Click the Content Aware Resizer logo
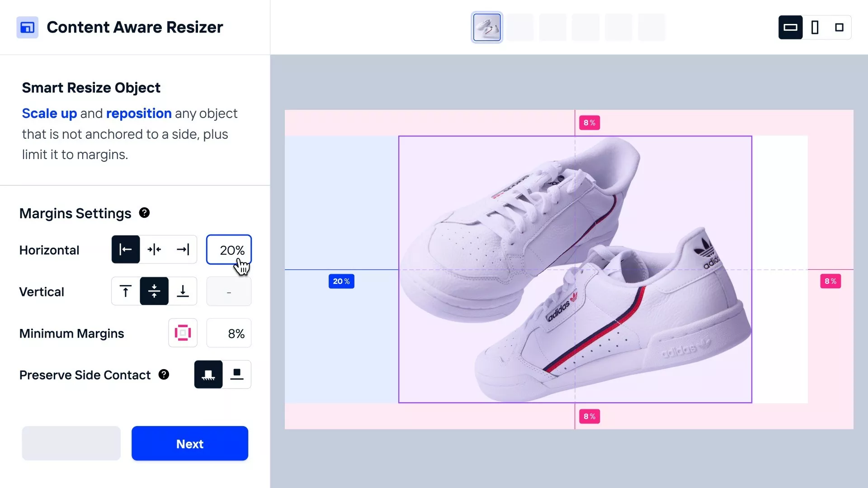 pos(28,28)
